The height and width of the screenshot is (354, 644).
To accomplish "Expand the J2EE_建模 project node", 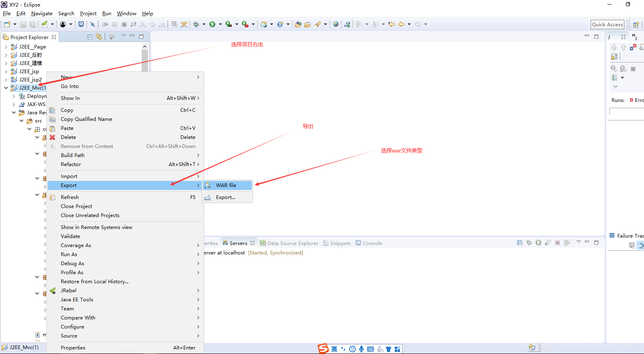I will click(6, 63).
